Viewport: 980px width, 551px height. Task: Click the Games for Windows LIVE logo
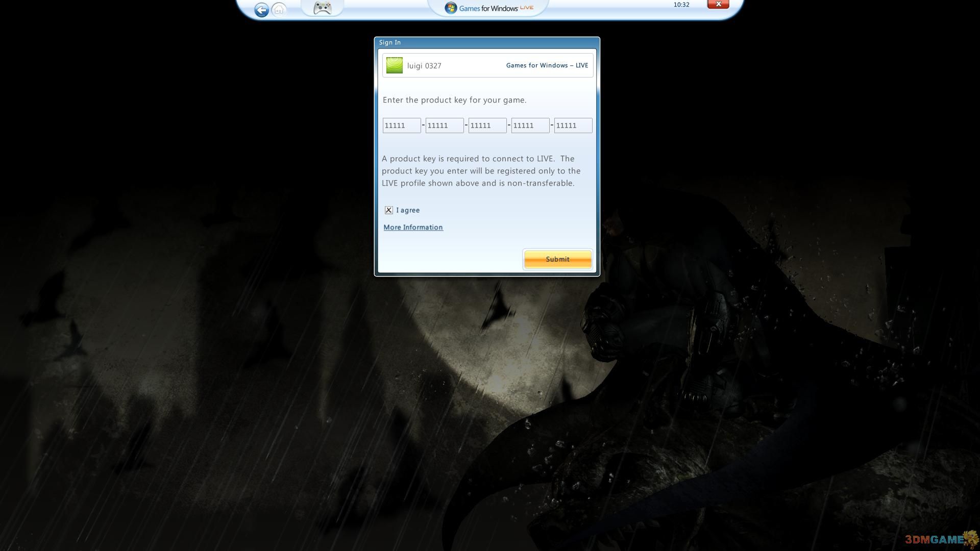(488, 8)
